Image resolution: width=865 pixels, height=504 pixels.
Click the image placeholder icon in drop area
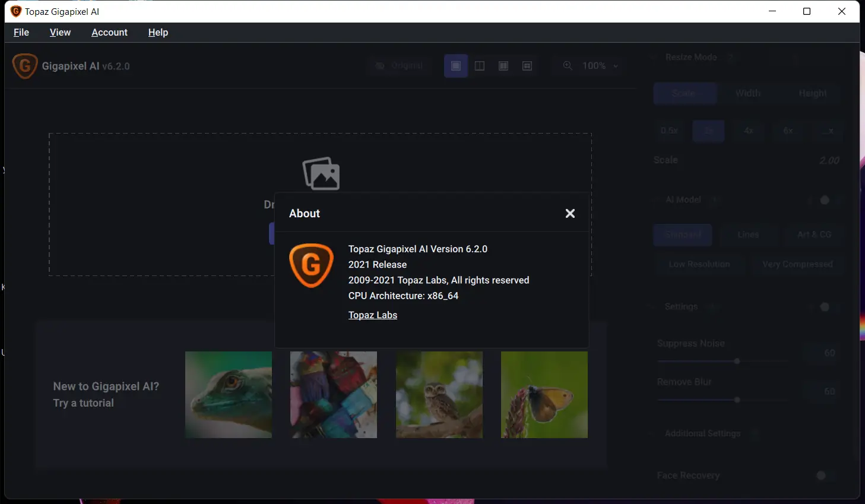[321, 173]
